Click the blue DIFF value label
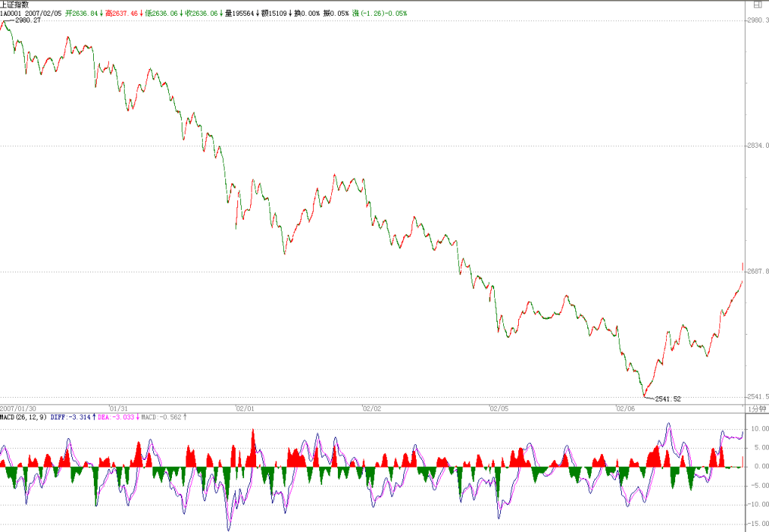 point(71,417)
